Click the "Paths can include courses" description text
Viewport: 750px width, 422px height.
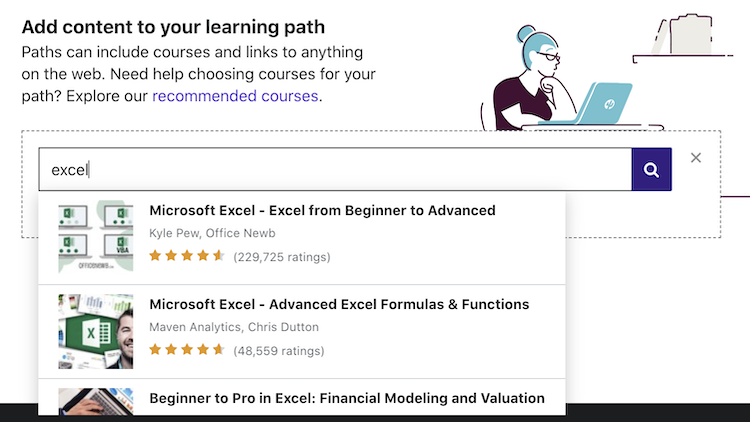point(192,52)
